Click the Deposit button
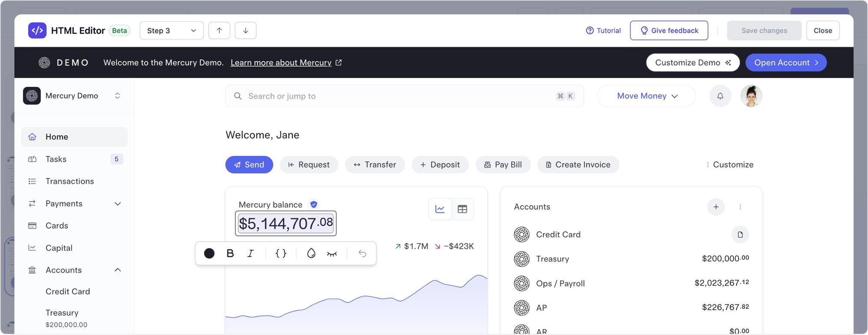The height and width of the screenshot is (335, 868). click(440, 164)
